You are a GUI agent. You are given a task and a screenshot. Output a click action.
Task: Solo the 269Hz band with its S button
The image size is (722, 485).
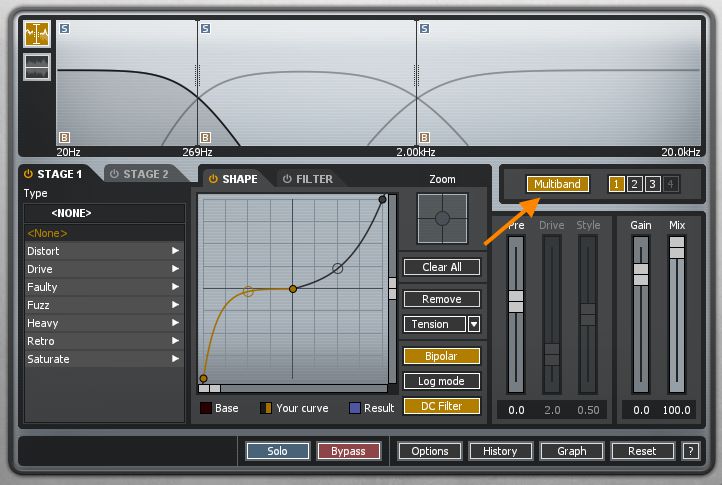(205, 29)
